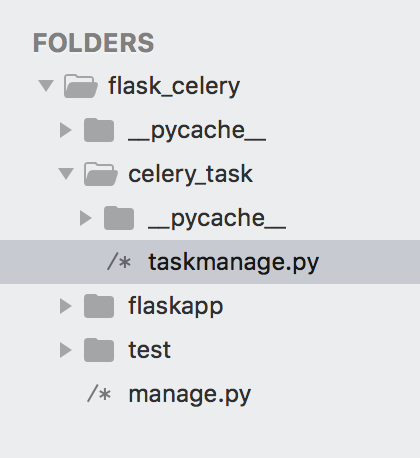Expand the top-level __pycache__ disclosure triangle
Screen dimensions: 420x458
click(66, 130)
